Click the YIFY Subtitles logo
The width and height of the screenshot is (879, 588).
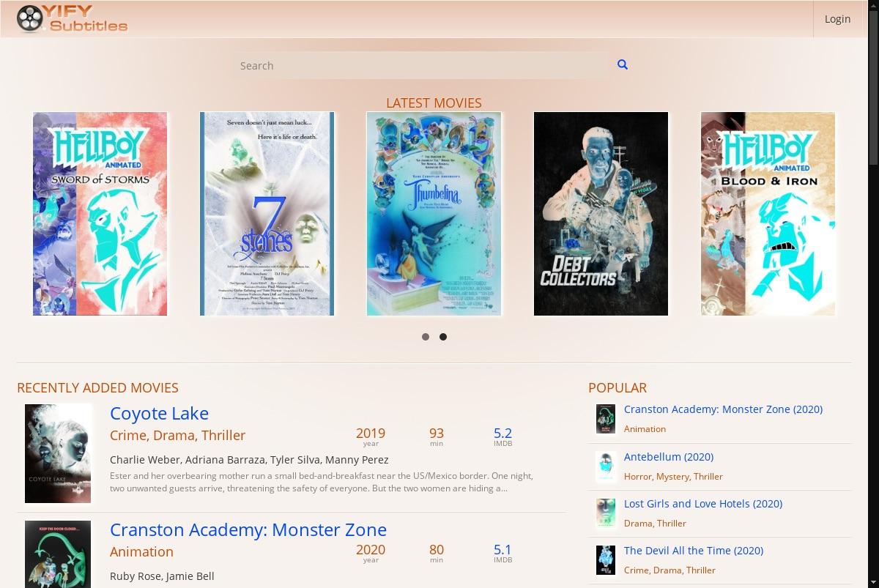click(72, 19)
